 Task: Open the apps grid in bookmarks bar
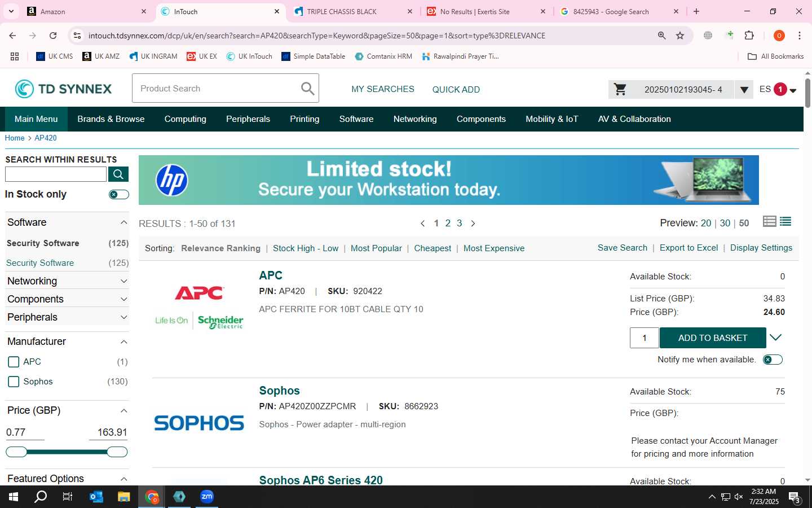click(15, 56)
